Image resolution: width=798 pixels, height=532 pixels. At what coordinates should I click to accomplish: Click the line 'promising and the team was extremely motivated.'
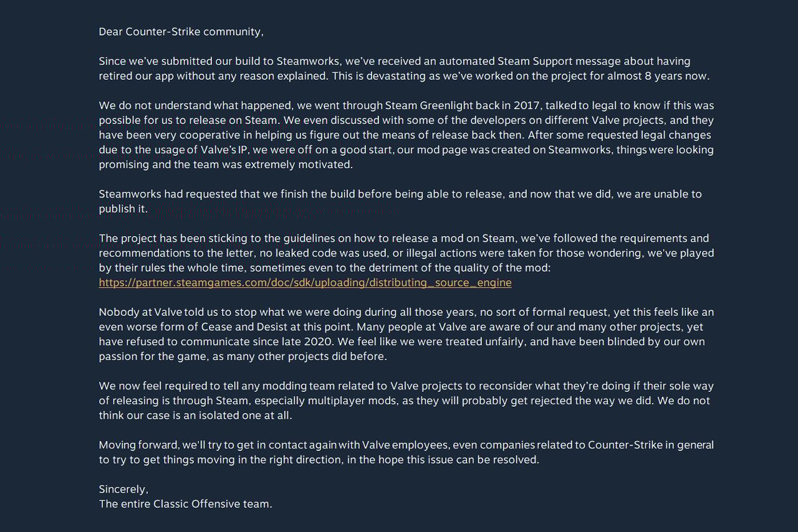pyautogui.click(x=226, y=164)
